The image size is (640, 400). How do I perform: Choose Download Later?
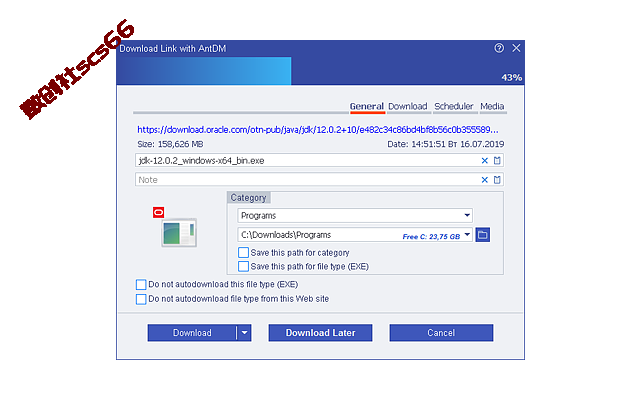point(320,333)
